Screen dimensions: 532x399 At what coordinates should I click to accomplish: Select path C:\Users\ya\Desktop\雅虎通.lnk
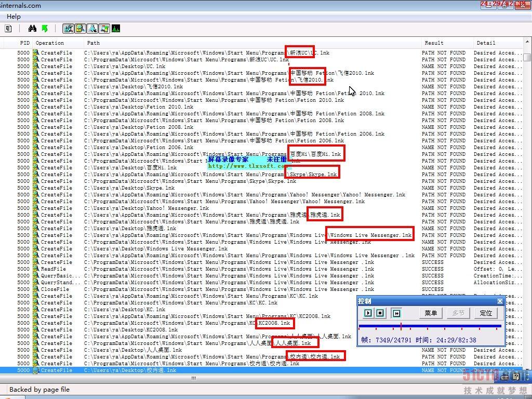pos(130,229)
